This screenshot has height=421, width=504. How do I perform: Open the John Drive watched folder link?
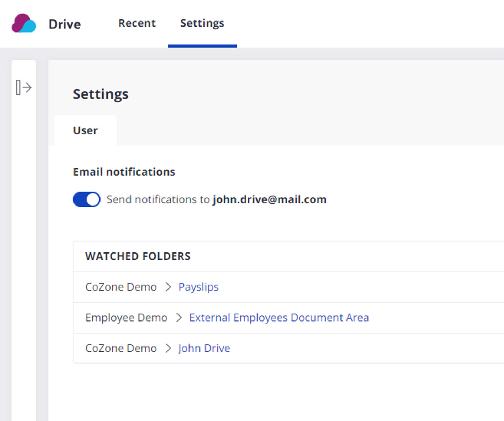point(204,348)
